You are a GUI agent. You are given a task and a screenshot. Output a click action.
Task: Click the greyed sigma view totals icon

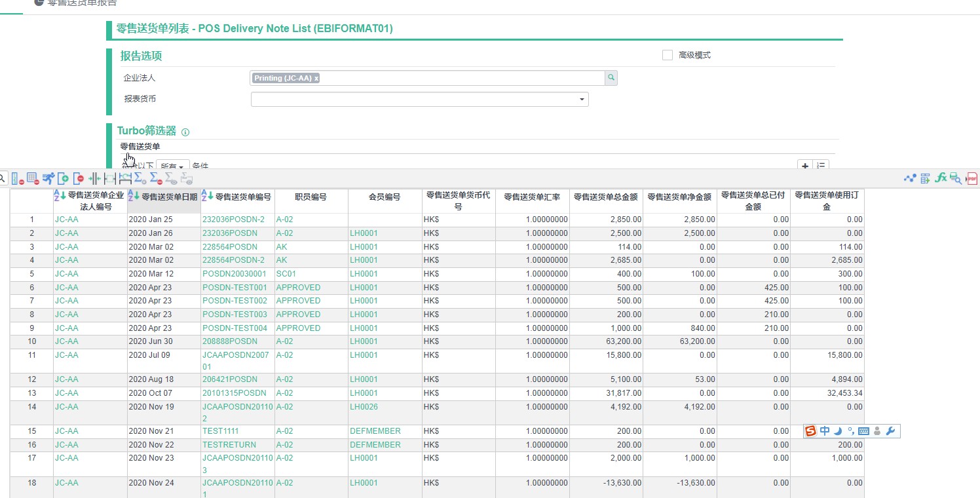click(171, 178)
